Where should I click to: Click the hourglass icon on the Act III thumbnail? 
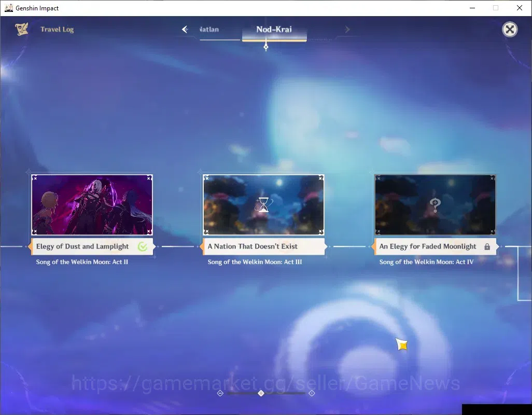(x=263, y=204)
